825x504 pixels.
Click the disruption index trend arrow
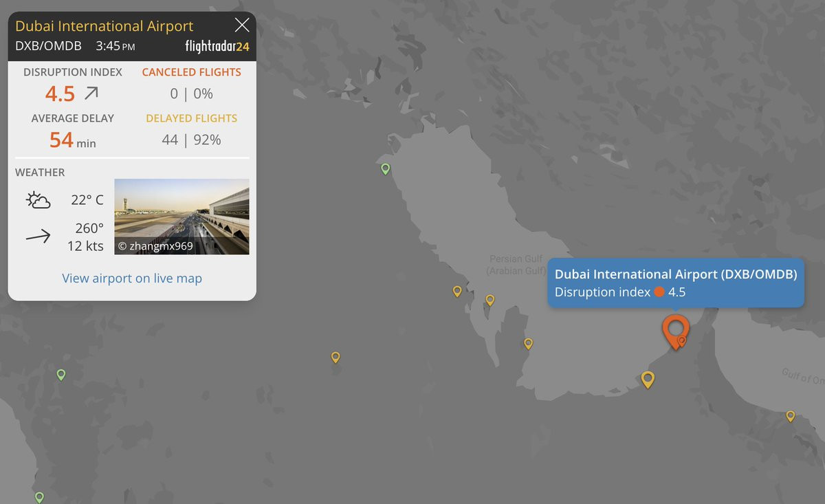[91, 94]
